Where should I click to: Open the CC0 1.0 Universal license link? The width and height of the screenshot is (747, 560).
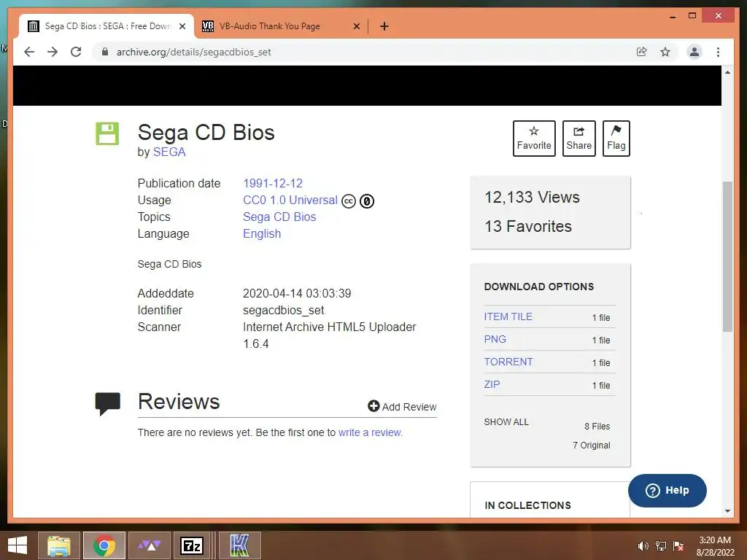coord(290,200)
